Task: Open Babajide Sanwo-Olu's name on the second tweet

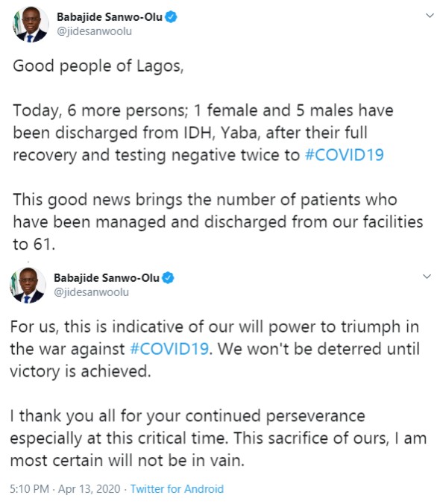Action: click(107, 278)
